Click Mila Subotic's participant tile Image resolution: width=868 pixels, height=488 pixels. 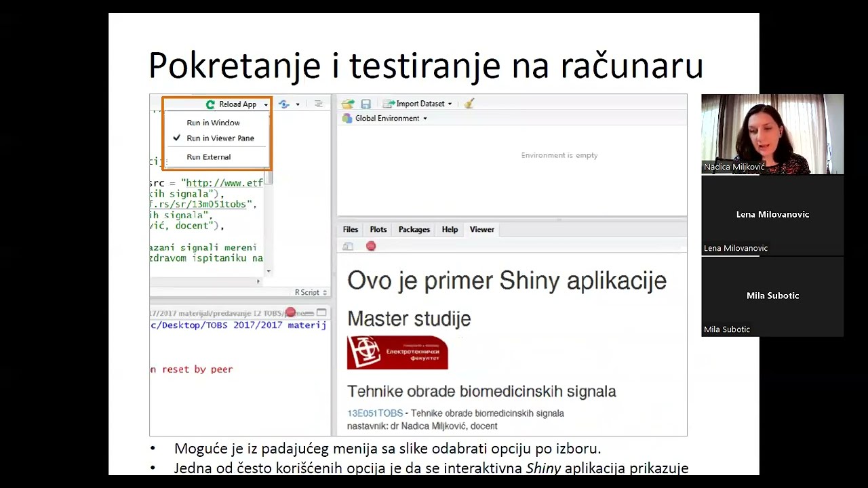pos(772,296)
